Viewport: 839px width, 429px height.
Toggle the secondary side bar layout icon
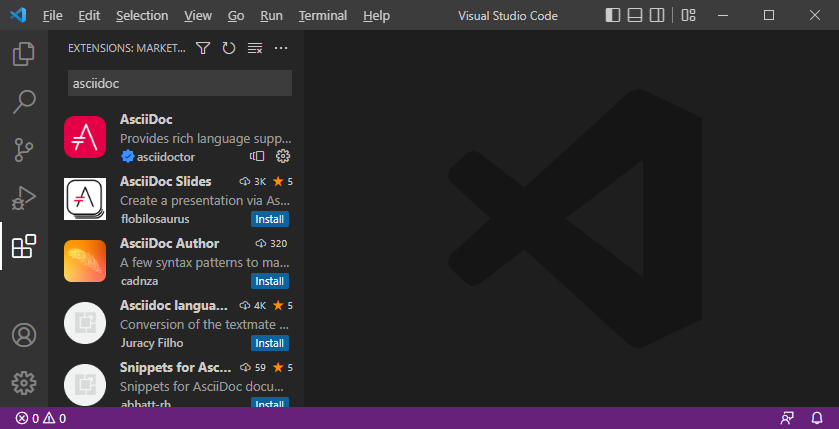[x=657, y=16]
